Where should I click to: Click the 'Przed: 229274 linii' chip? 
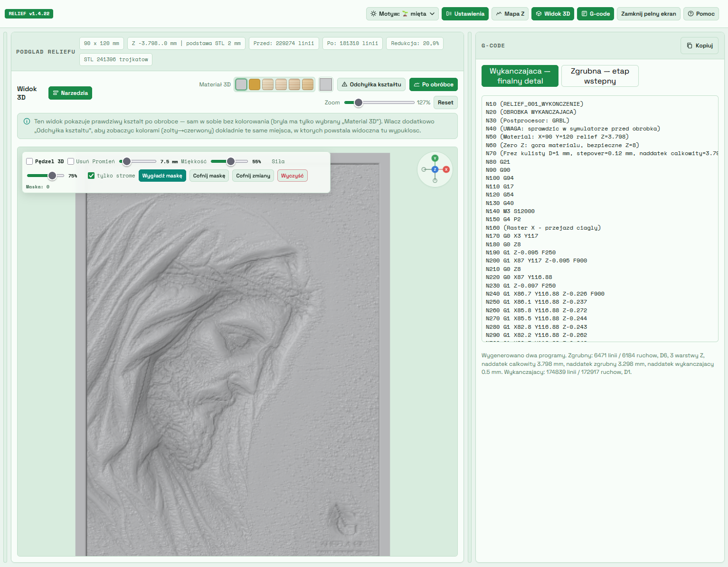[x=284, y=43]
